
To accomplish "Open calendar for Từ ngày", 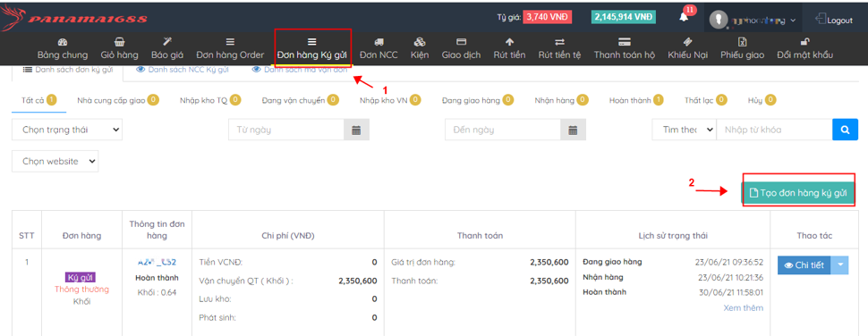I will click(356, 130).
